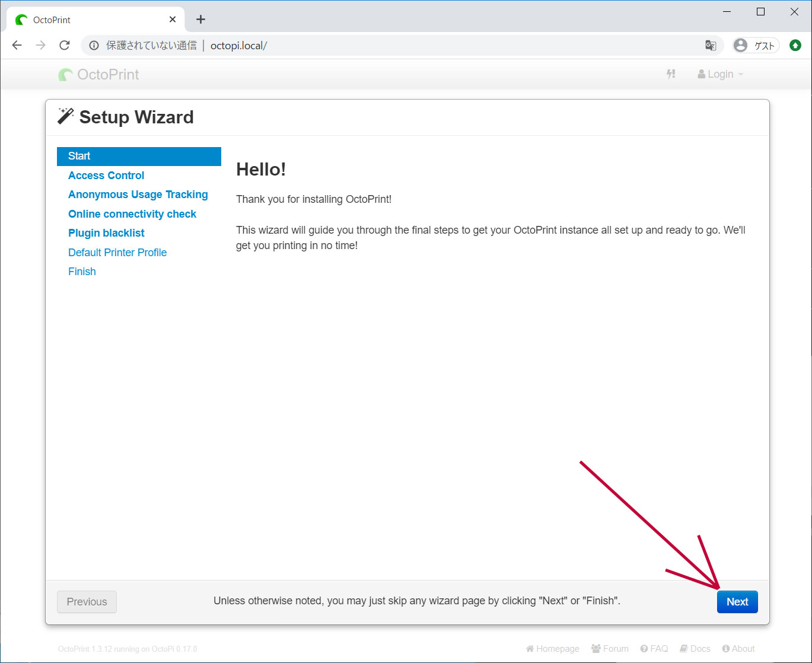Select Default Printer Profile step
812x663 pixels.
click(x=117, y=253)
